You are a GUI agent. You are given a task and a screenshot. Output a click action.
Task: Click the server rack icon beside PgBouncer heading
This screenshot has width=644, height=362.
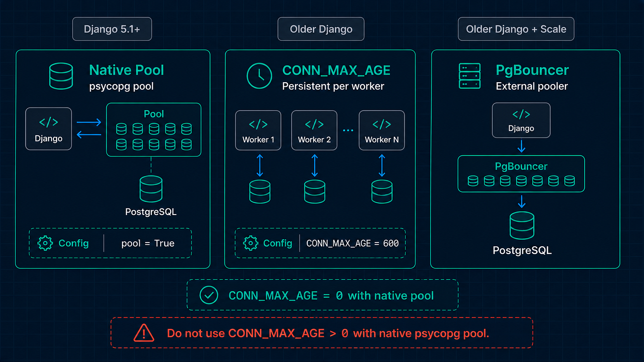[470, 76]
